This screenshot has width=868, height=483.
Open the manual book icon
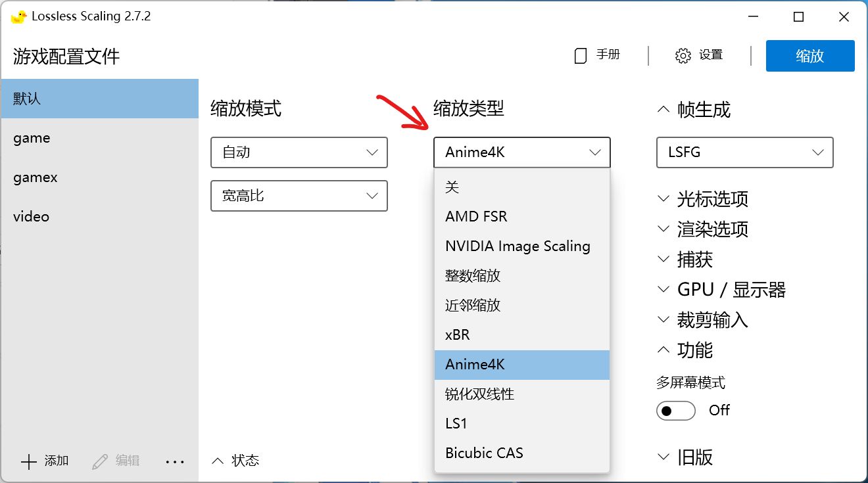coord(580,56)
